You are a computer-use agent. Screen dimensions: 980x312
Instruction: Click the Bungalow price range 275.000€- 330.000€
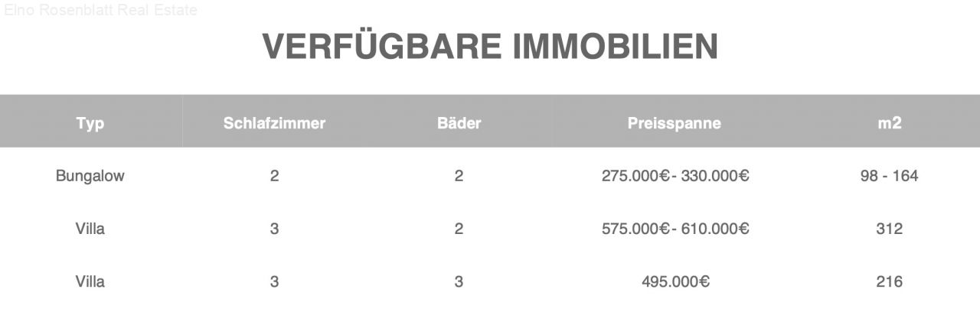tap(675, 176)
